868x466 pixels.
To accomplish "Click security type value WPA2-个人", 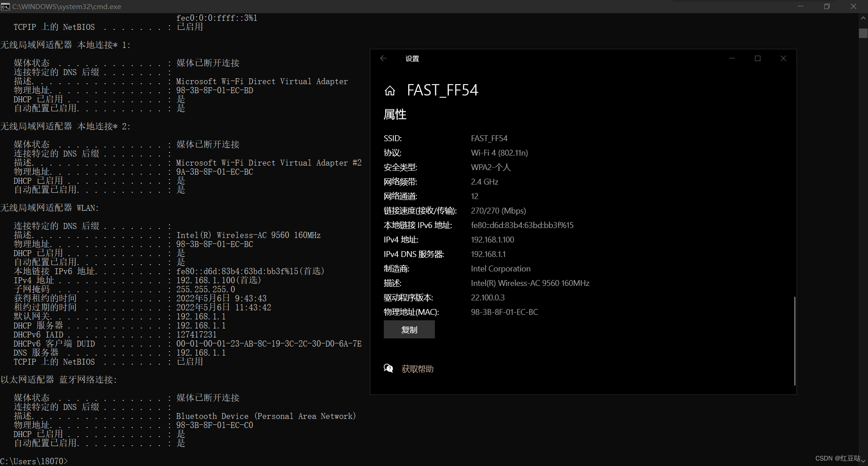I will click(x=491, y=167).
